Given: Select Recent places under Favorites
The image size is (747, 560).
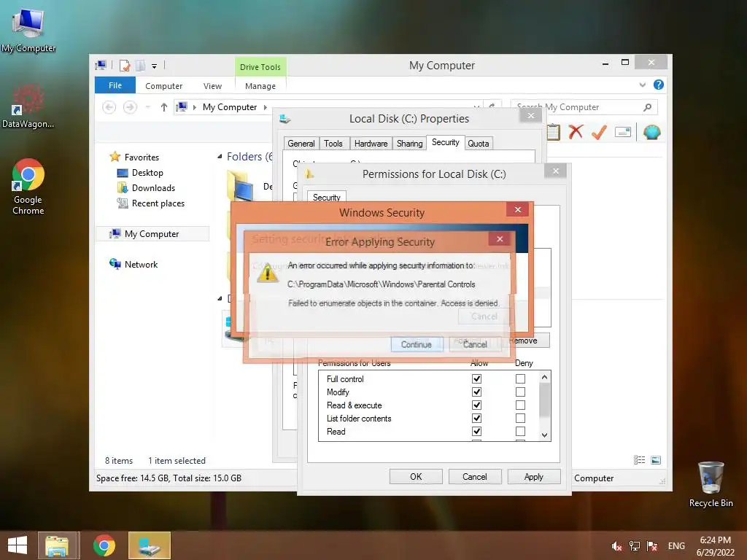Looking at the screenshot, I should click(158, 203).
